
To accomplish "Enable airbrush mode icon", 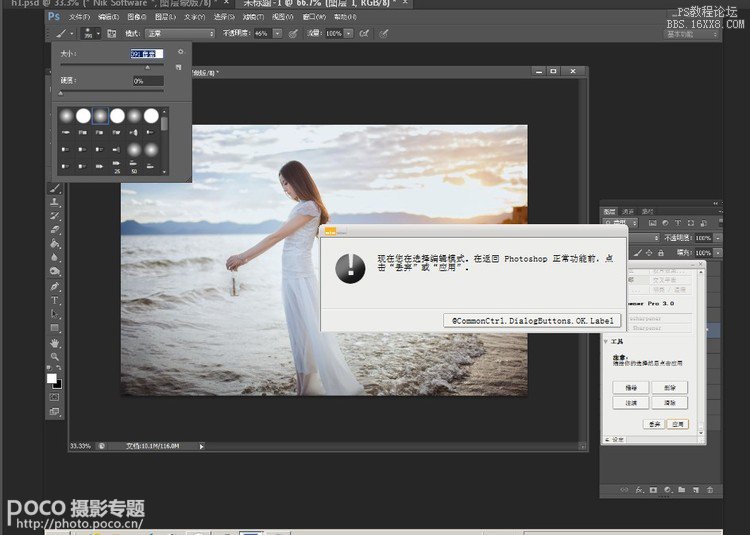I will (364, 33).
